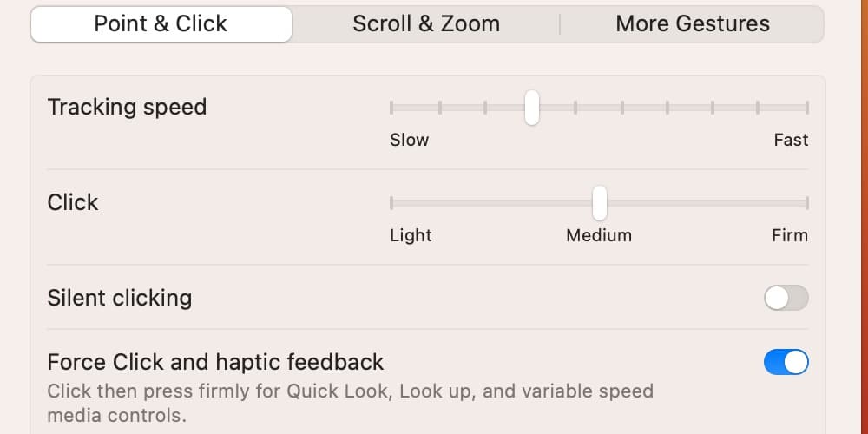
Task: Click the Quick Look description text
Action: tap(350, 402)
